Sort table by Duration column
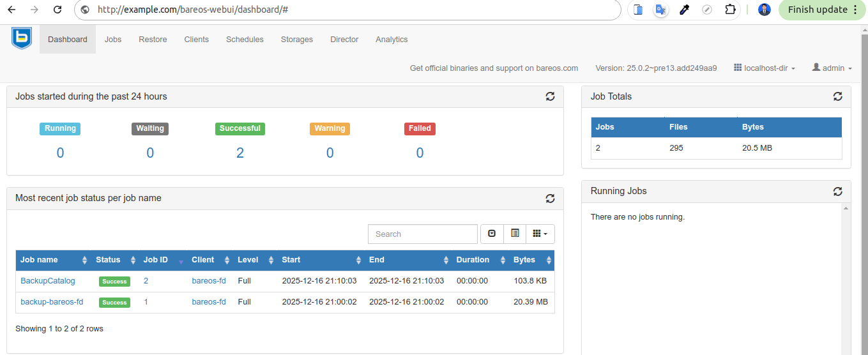The height and width of the screenshot is (355, 868). [480, 260]
